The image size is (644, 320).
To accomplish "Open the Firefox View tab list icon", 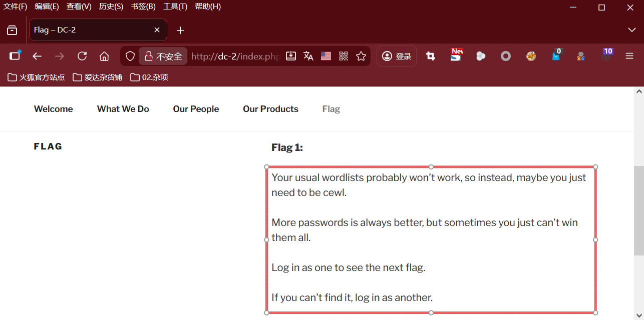I will click(12, 30).
